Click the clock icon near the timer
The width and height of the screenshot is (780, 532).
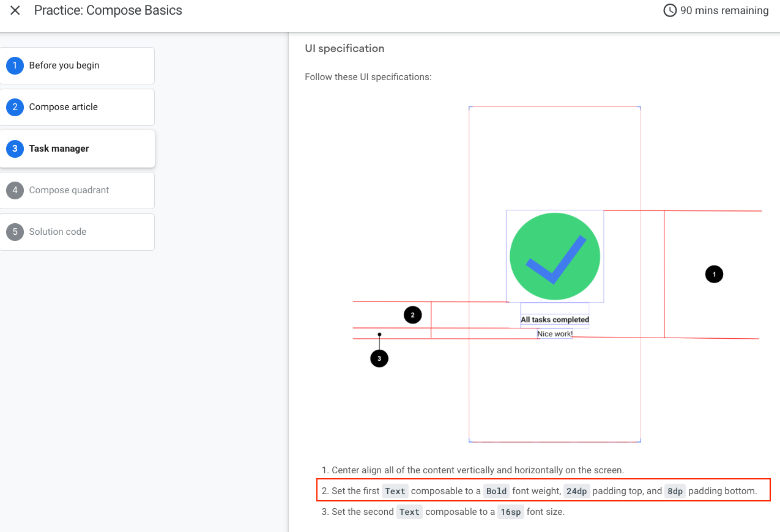coord(669,10)
